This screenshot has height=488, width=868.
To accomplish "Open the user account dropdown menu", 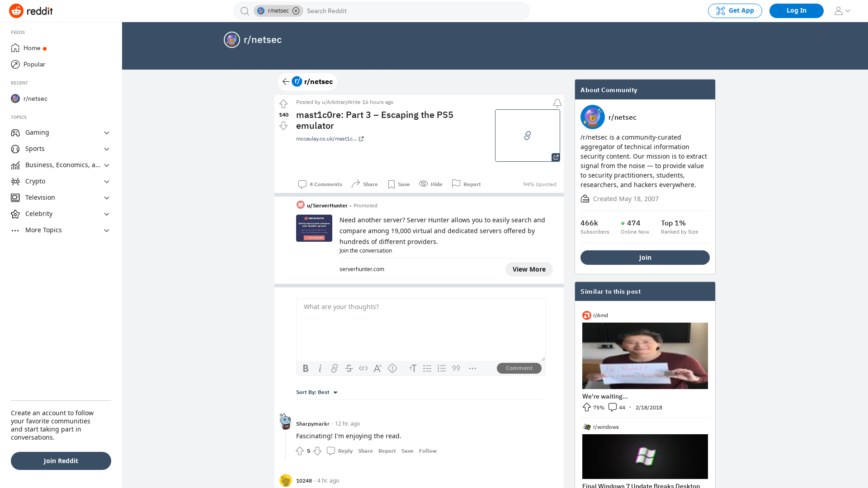I will click(842, 11).
